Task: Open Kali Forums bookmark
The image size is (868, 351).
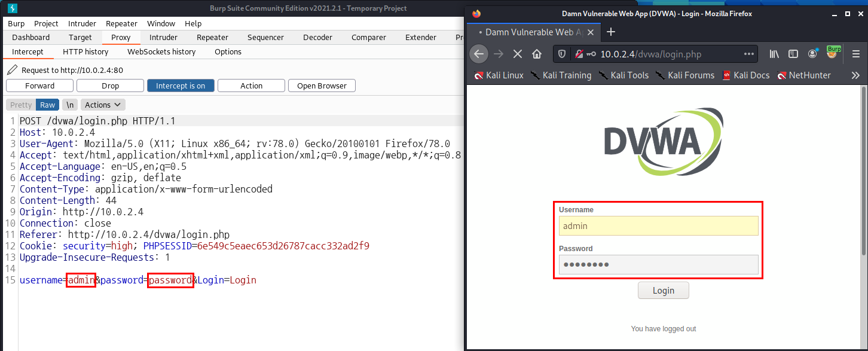Action: [x=684, y=75]
